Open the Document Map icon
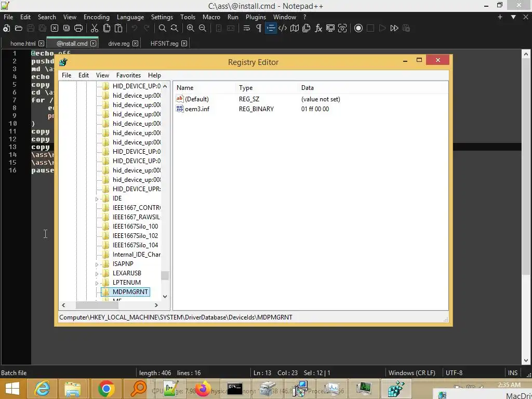This screenshot has width=532, height=399. 295,28
